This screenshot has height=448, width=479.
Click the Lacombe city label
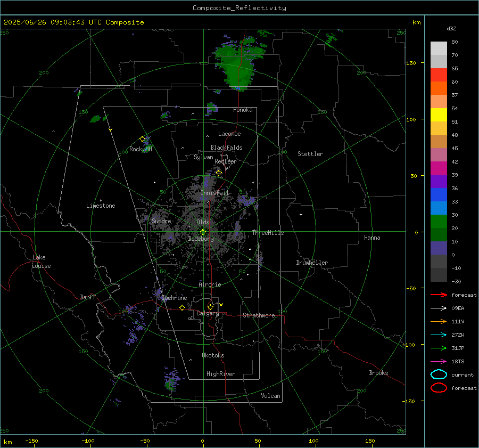click(229, 134)
